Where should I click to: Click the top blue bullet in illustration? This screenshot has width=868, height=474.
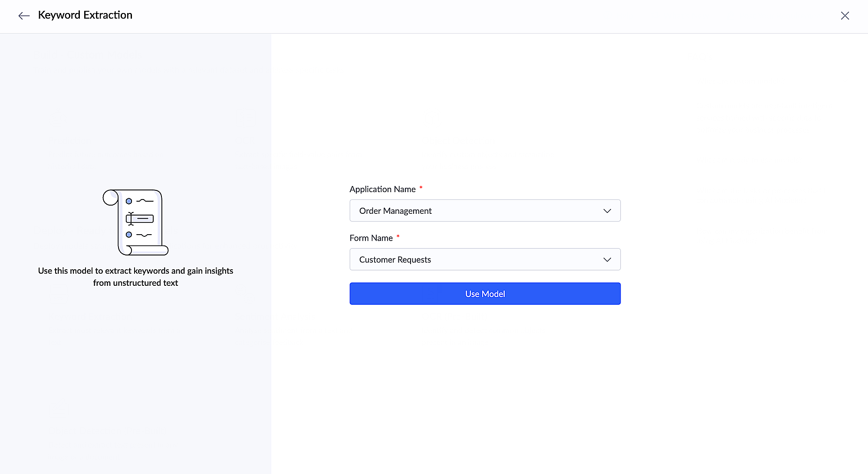pos(129,201)
